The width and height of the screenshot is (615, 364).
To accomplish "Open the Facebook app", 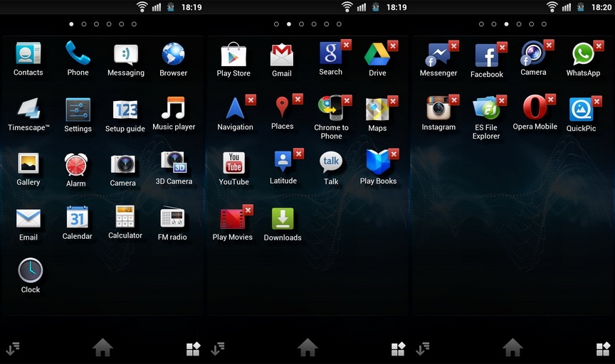I will [486, 55].
